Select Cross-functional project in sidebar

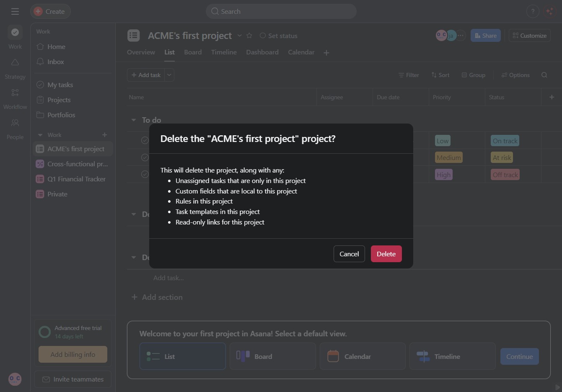(x=72, y=164)
